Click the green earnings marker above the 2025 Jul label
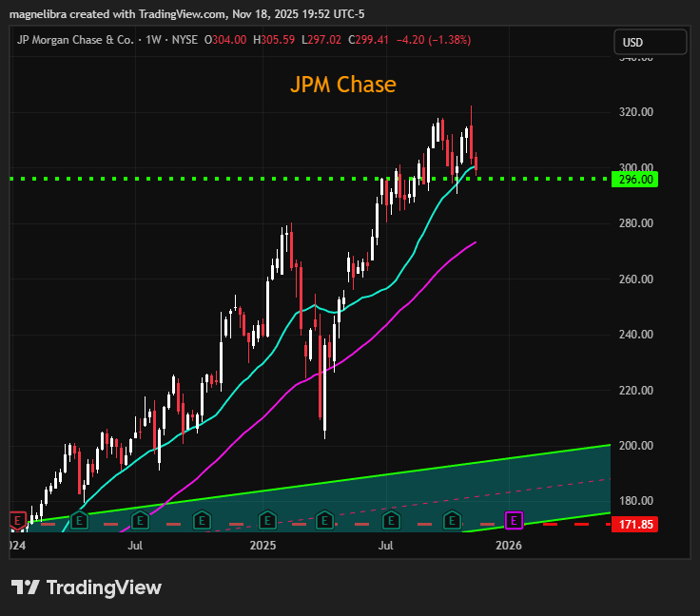Screen dimensions: 700x616 point(391,520)
